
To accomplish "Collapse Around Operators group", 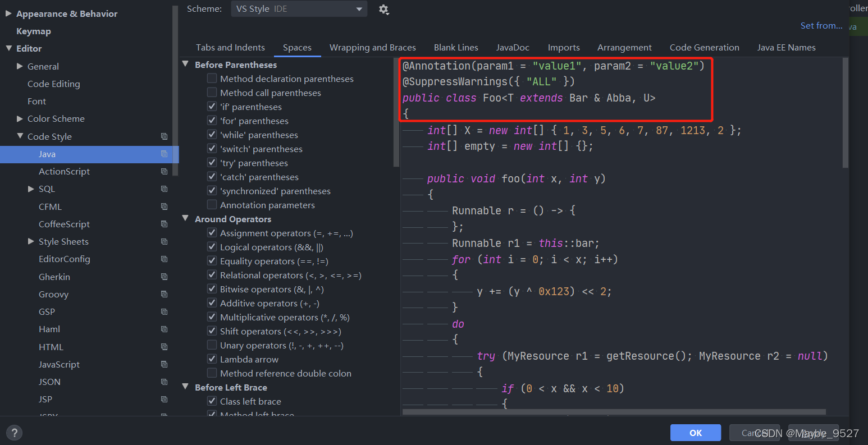I will (186, 219).
